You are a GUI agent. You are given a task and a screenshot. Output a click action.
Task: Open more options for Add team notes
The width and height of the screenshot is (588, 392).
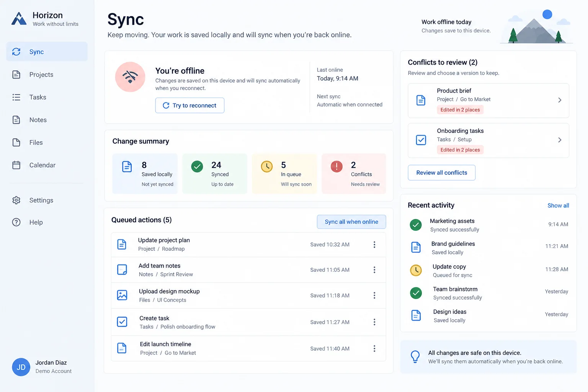[374, 270]
